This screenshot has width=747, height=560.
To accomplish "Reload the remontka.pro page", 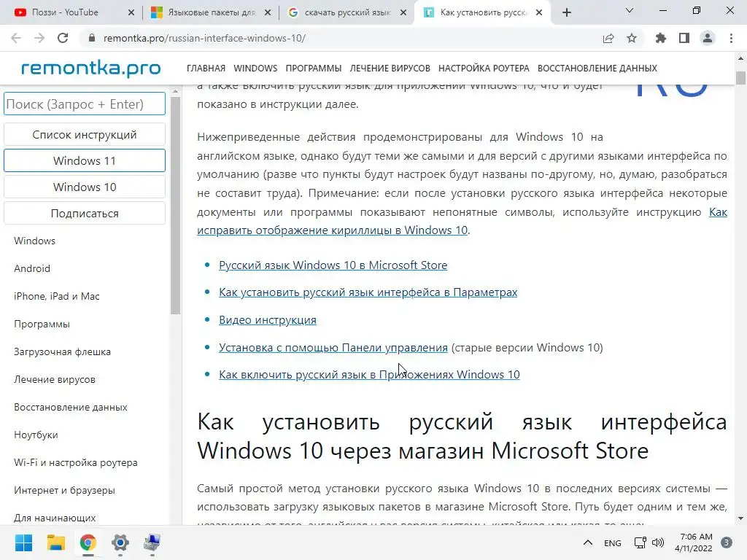I will click(63, 38).
